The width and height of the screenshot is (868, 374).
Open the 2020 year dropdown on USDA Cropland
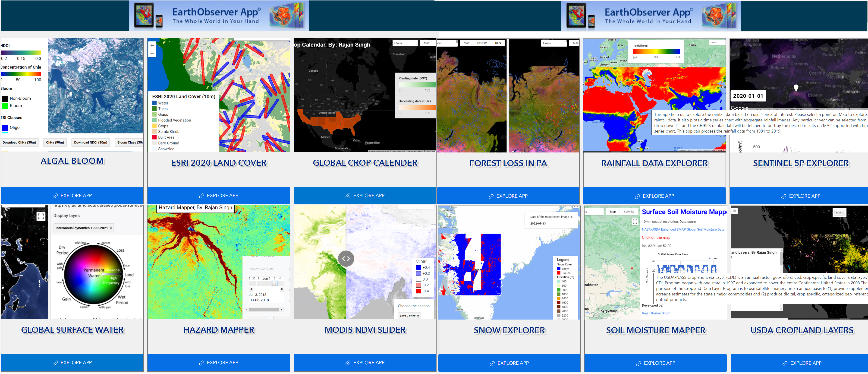point(839,212)
